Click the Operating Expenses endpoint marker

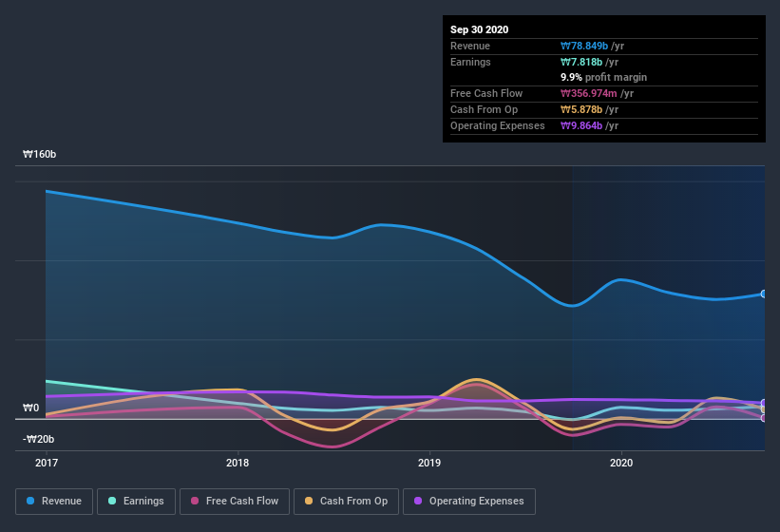pos(764,403)
